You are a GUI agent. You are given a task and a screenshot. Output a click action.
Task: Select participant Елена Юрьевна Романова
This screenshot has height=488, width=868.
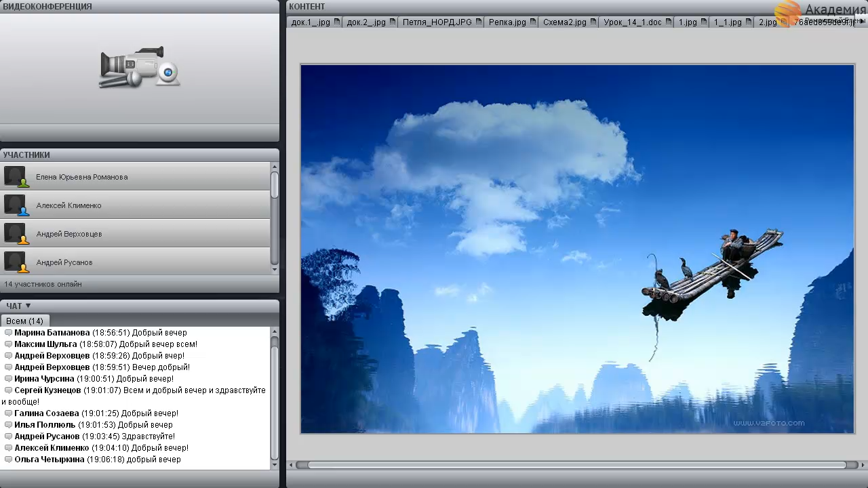pos(136,176)
